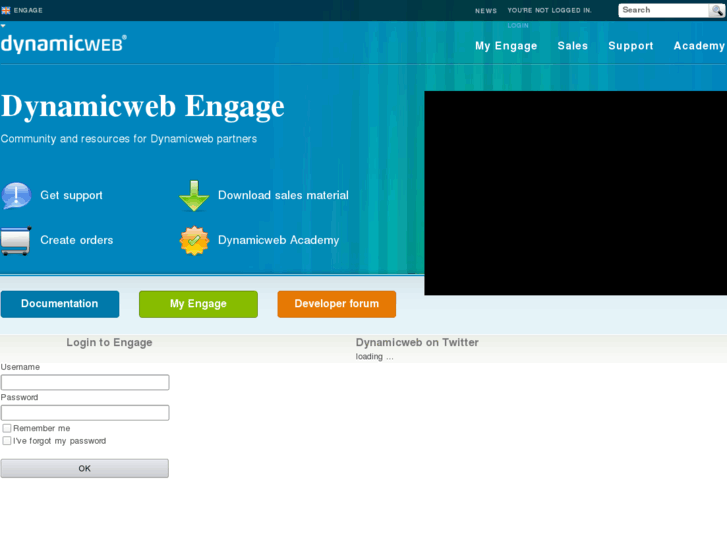This screenshot has height=545, width=727.
Task: Click the search magnifier icon
Action: (x=717, y=11)
